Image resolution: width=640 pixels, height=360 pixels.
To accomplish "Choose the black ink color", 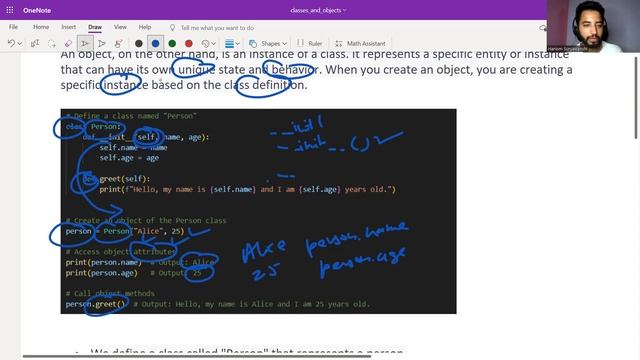I will coord(139,43).
